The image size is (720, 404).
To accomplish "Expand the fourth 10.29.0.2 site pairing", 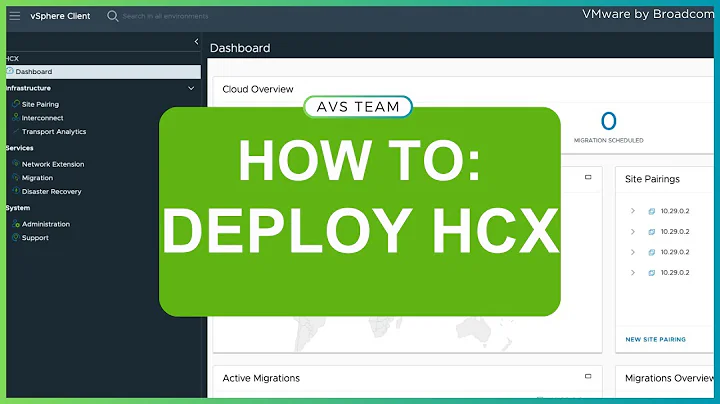I will (x=633, y=273).
